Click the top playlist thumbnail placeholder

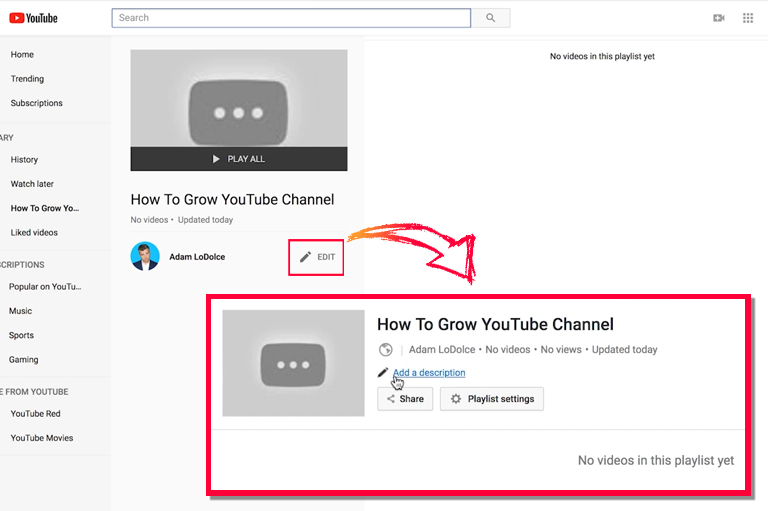pos(239,98)
